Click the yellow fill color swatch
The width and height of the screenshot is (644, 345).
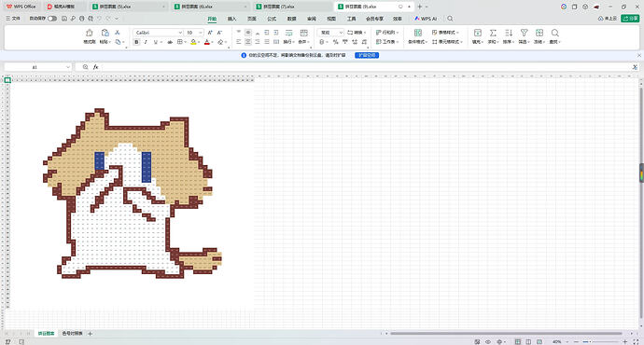[193, 42]
